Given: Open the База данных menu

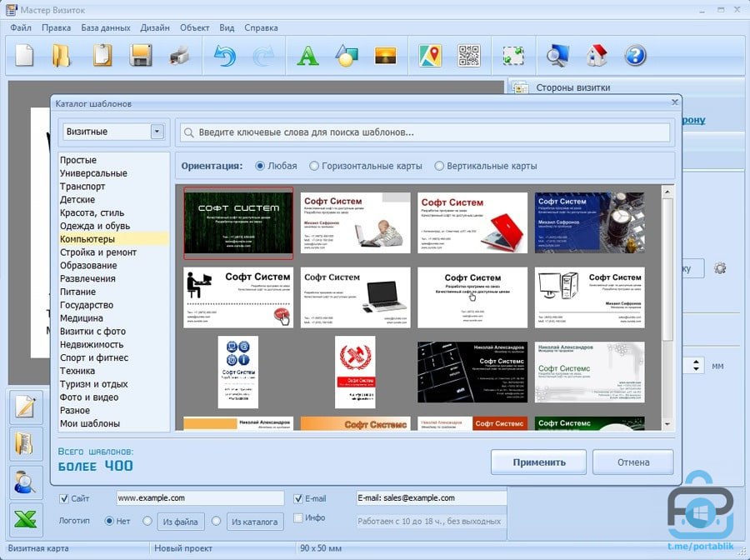Looking at the screenshot, I should 106,27.
